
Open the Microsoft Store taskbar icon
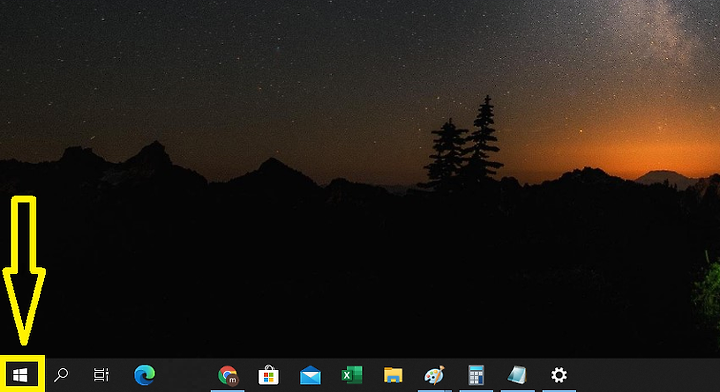pyautogui.click(x=269, y=375)
